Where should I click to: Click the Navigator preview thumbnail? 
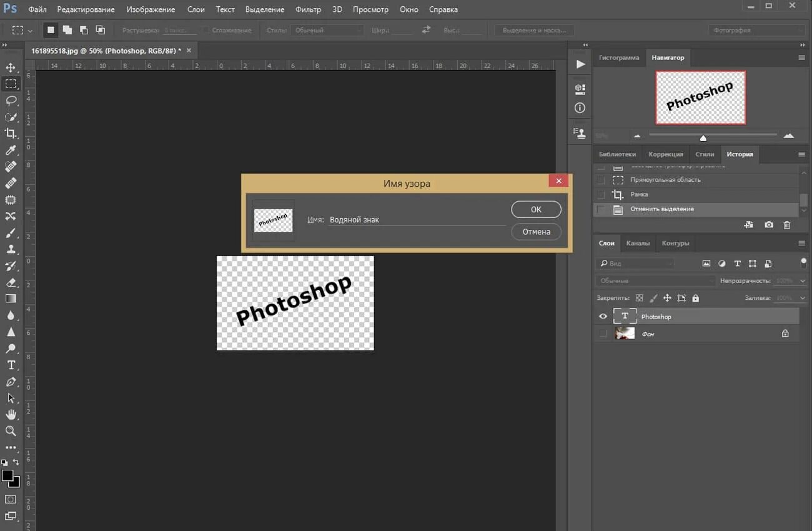coord(700,97)
